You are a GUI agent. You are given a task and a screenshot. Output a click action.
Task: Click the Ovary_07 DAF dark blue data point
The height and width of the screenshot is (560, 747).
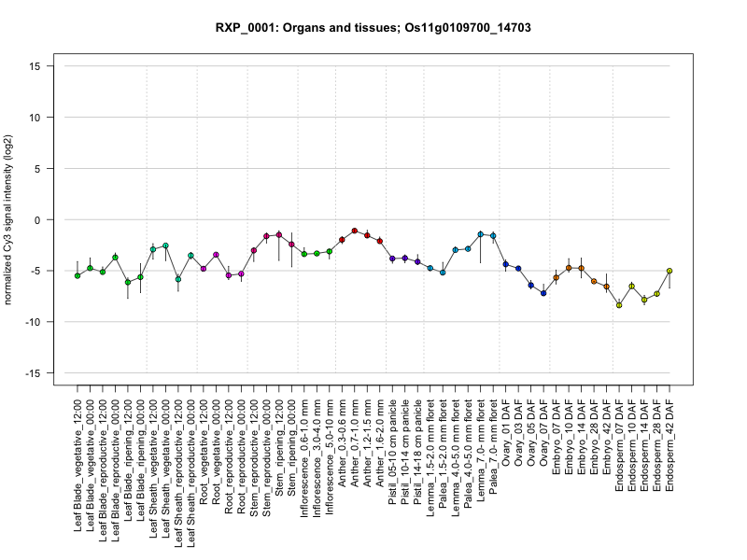(543, 293)
